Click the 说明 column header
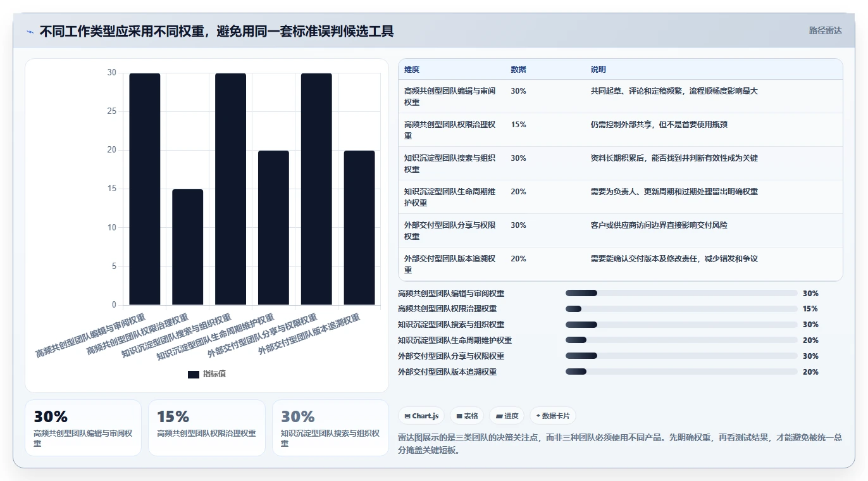 point(598,70)
